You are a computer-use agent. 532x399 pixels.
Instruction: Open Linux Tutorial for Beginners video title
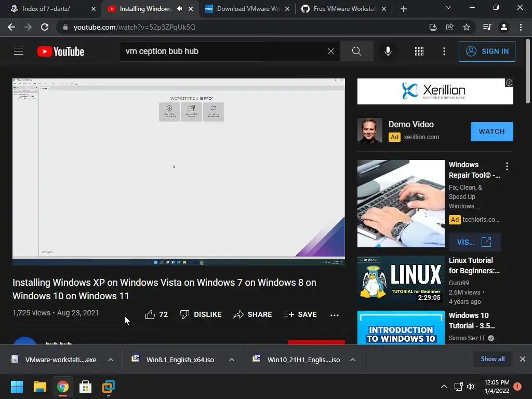pos(474,265)
